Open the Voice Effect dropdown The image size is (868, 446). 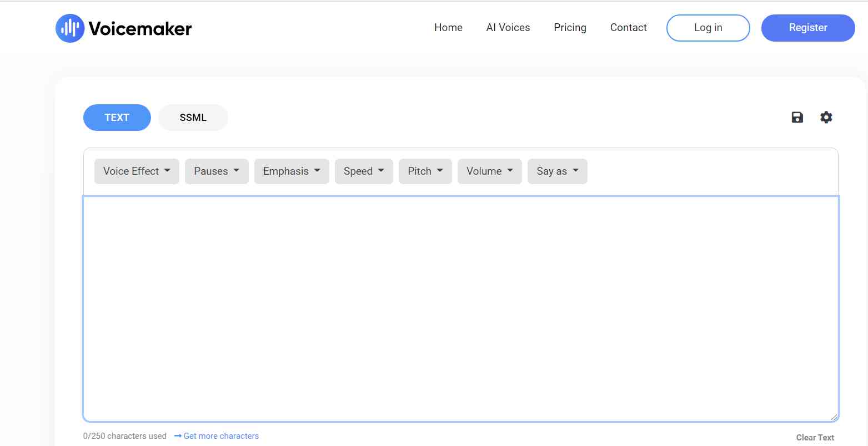[x=137, y=171]
